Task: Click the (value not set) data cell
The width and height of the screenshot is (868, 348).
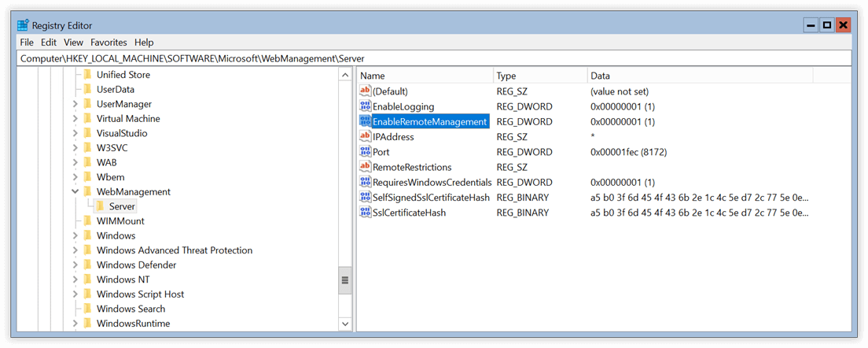Action: (620, 91)
